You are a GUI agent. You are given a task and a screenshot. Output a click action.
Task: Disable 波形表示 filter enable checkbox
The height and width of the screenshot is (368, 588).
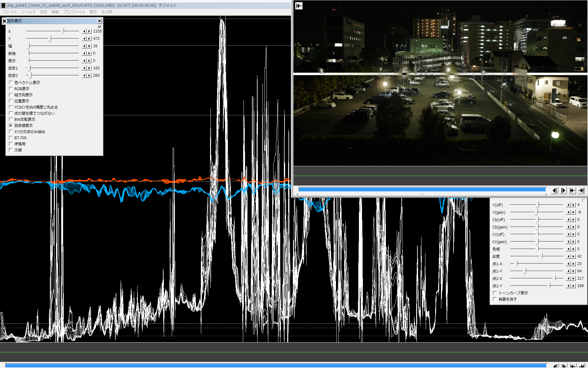point(100,27)
